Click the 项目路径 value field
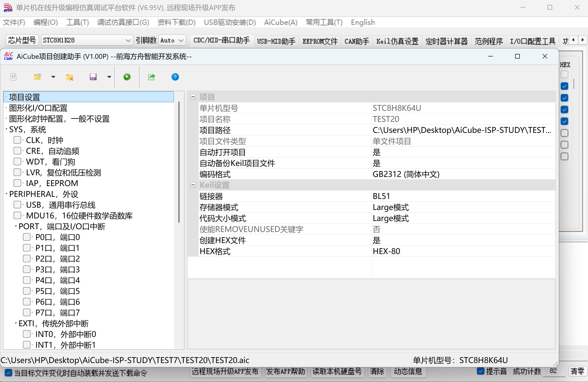The height and width of the screenshot is (382, 588). pyautogui.click(x=463, y=130)
